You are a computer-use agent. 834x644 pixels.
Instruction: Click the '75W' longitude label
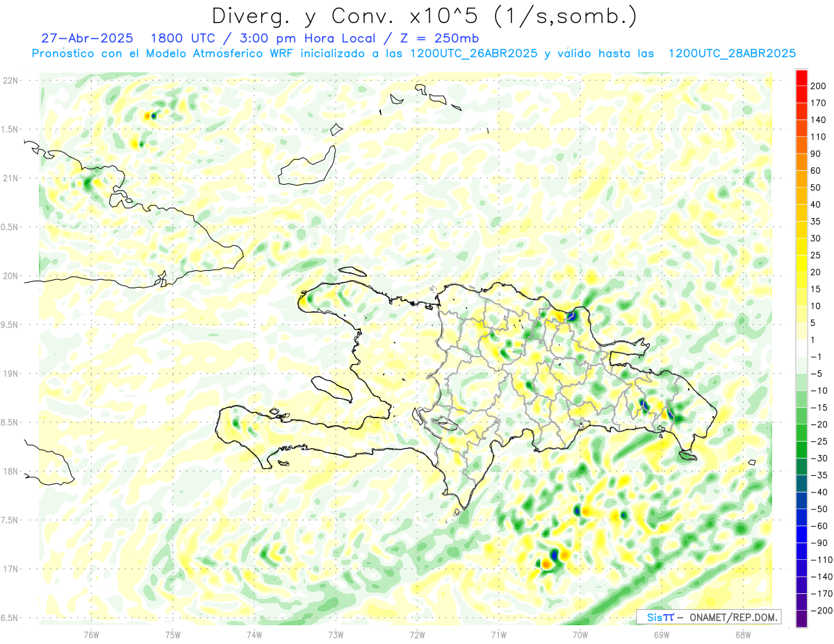pyautogui.click(x=173, y=634)
